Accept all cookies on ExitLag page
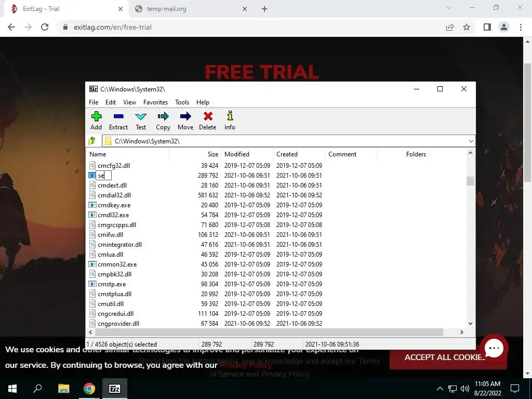The height and width of the screenshot is (399, 532). 448,357
